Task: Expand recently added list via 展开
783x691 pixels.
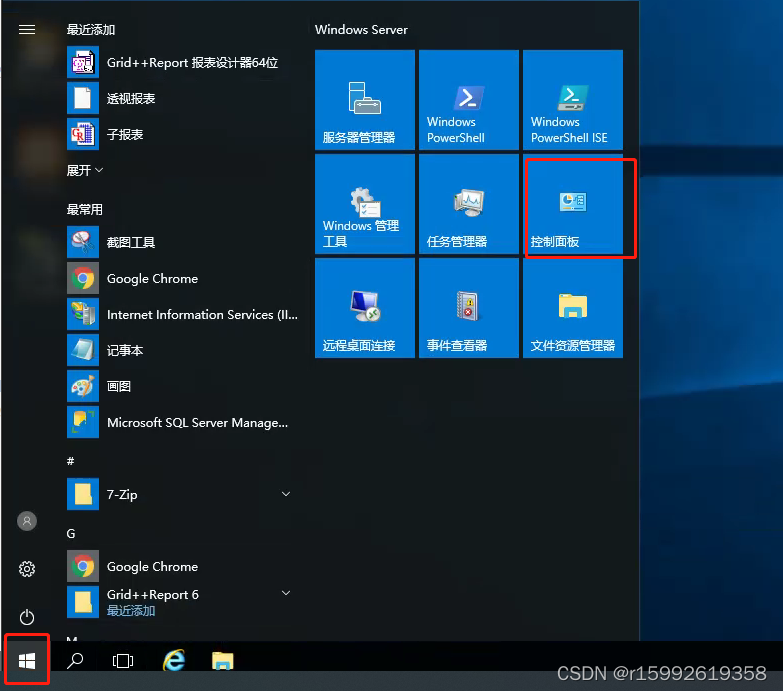Action: click(x=85, y=170)
